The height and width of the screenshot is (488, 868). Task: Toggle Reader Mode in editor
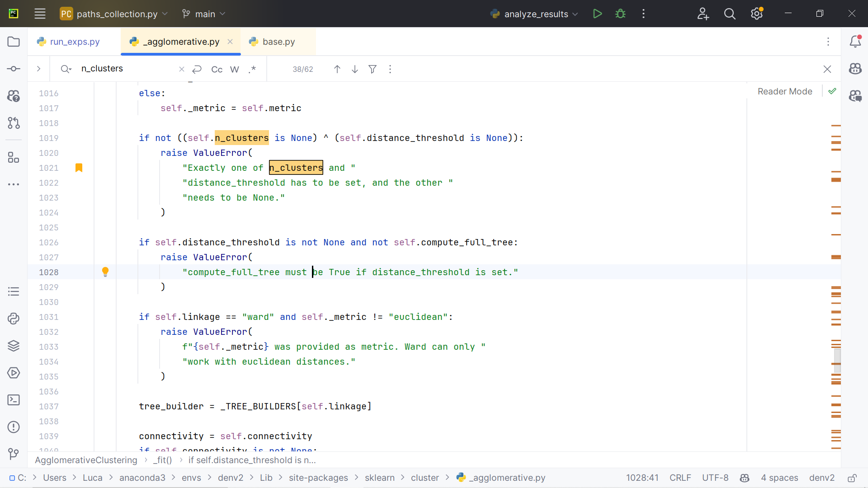tap(785, 91)
